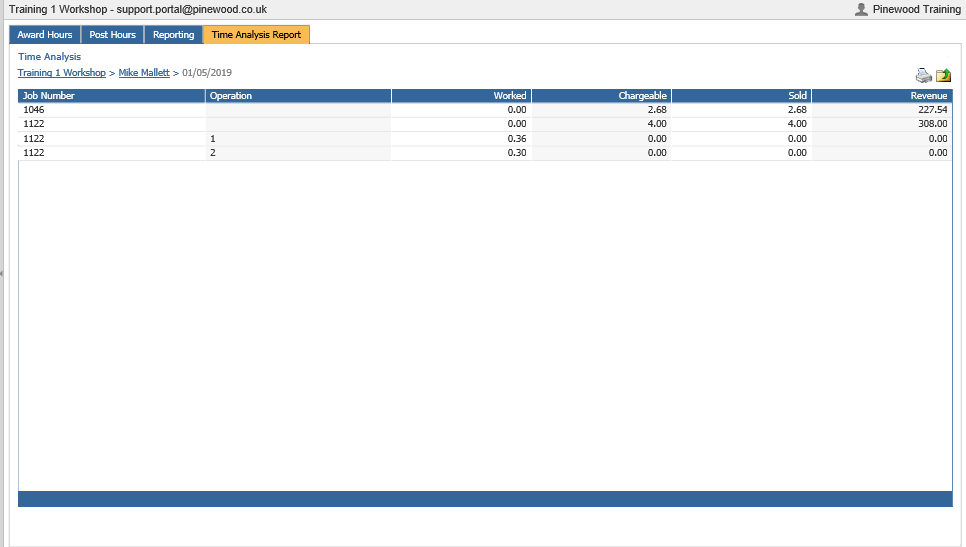
Task: Sort by the Sold column header
Action: [796, 96]
